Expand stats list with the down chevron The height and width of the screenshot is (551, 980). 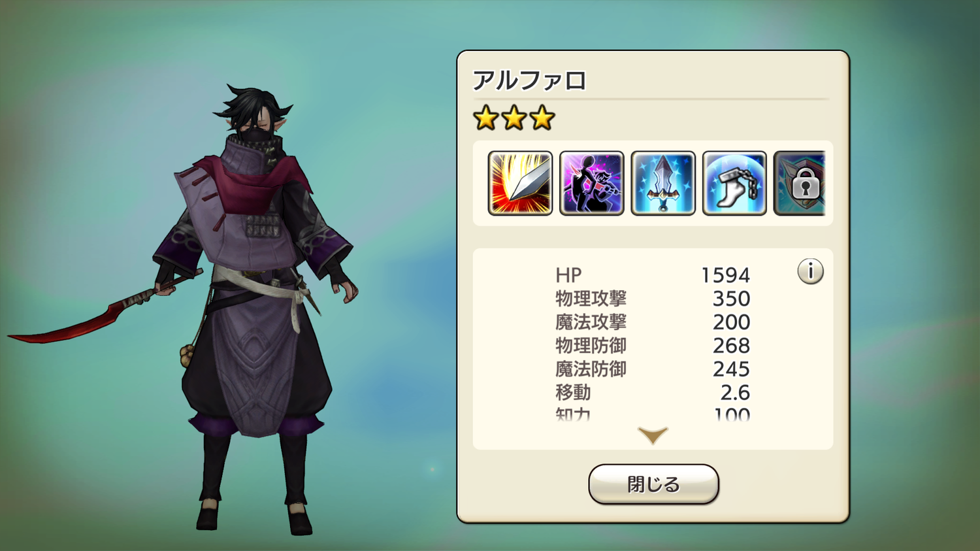653,435
